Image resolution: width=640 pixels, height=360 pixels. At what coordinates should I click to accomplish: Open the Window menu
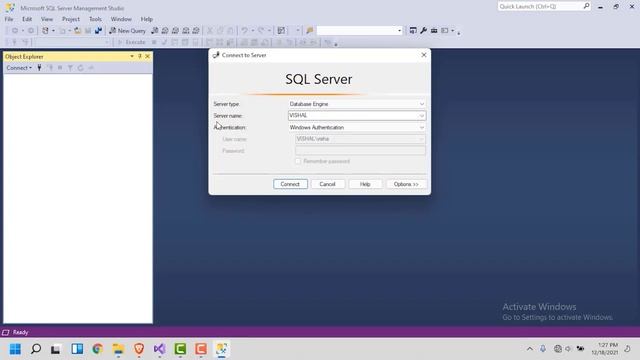pyautogui.click(x=121, y=19)
